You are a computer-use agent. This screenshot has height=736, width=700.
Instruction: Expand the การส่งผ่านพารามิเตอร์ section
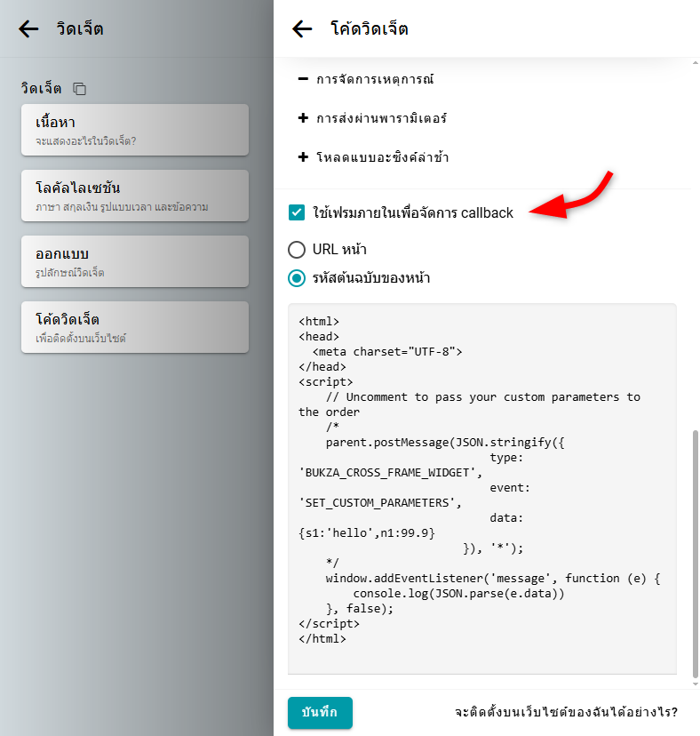tap(382, 118)
